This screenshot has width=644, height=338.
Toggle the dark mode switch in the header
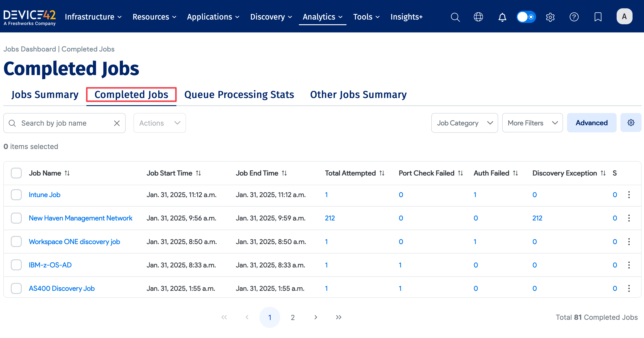[526, 17]
